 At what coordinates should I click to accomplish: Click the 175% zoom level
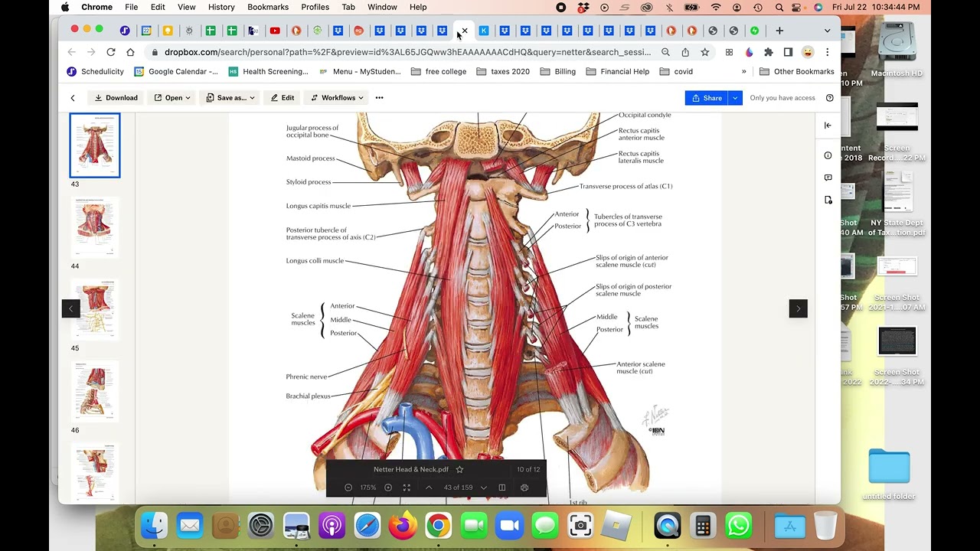coord(368,487)
